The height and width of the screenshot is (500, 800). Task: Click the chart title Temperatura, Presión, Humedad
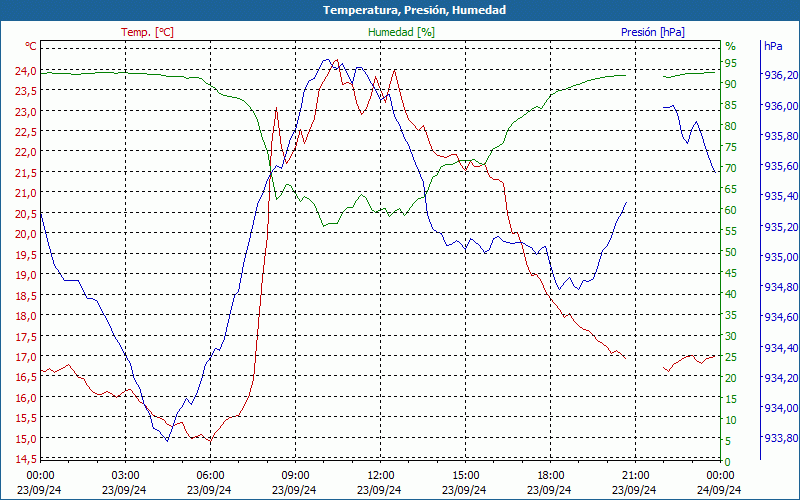[414, 10]
